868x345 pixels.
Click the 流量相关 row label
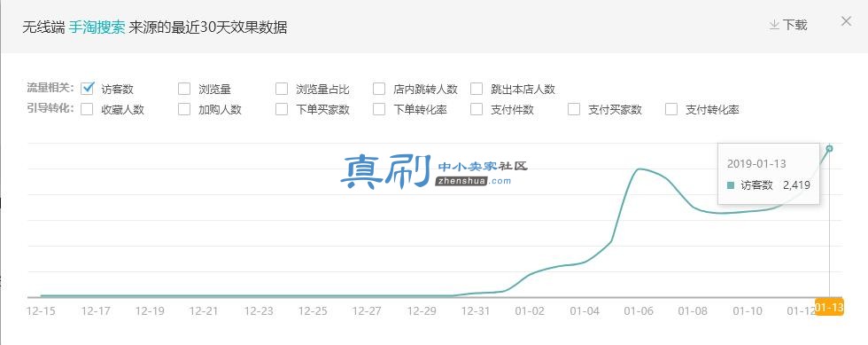coord(50,88)
